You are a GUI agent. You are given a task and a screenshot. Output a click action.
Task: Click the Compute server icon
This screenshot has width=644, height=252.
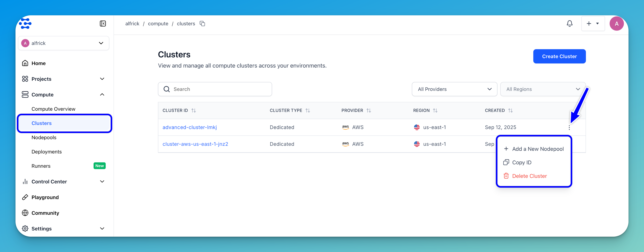pos(25,94)
